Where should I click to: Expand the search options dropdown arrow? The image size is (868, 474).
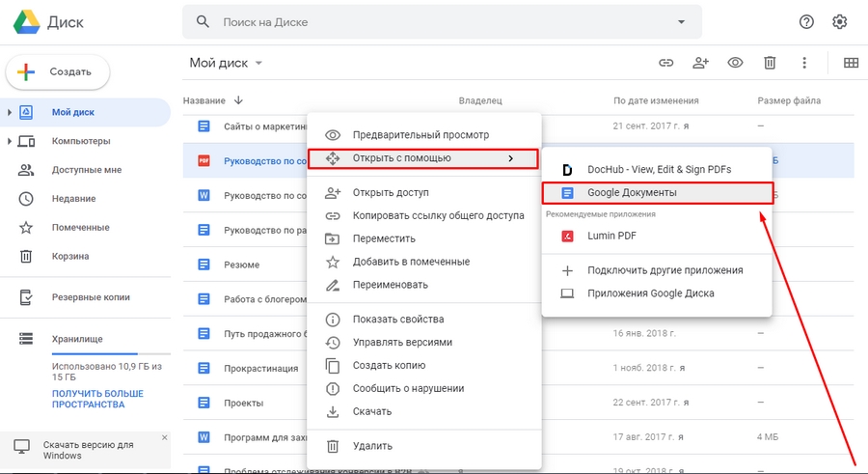coord(681,21)
